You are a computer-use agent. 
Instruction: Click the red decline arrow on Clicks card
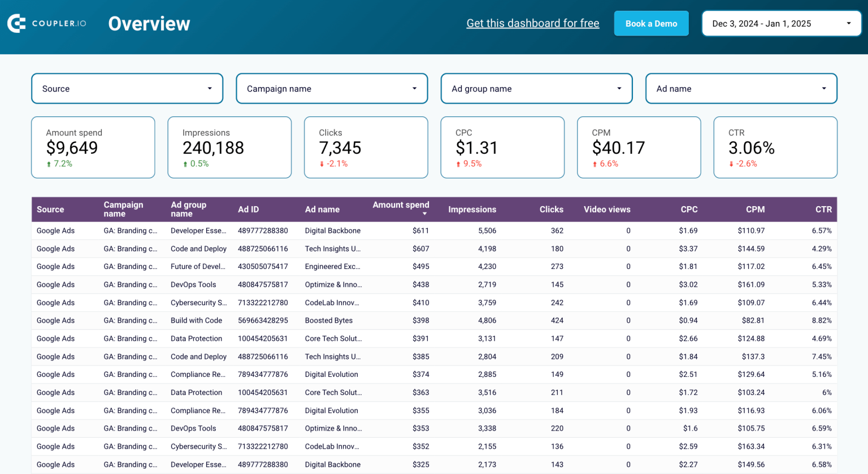click(322, 163)
